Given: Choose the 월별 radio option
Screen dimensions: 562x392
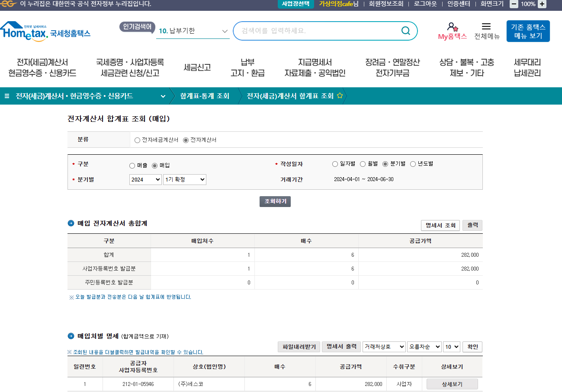Looking at the screenshot, I should tap(363, 164).
